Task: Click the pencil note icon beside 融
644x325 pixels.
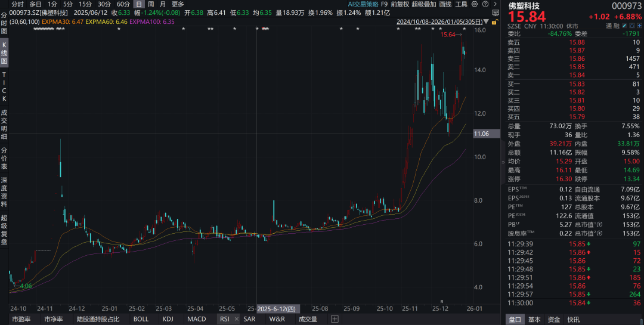Action: tap(624, 26)
